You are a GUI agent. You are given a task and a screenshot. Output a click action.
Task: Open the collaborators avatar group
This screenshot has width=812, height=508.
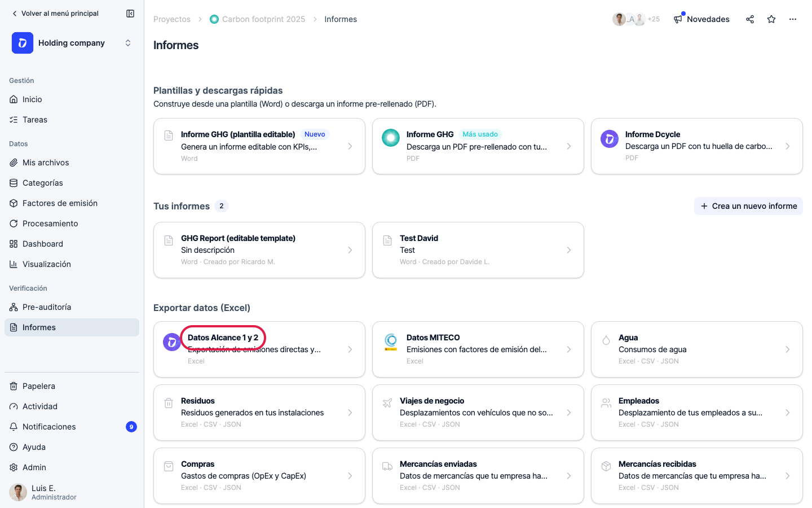(x=636, y=19)
